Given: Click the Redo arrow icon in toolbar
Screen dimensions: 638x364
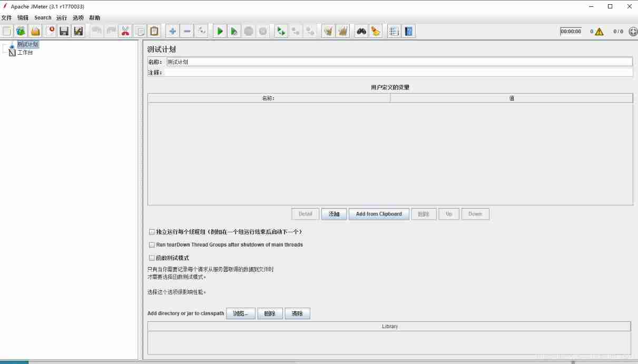Looking at the screenshot, I should click(x=111, y=31).
